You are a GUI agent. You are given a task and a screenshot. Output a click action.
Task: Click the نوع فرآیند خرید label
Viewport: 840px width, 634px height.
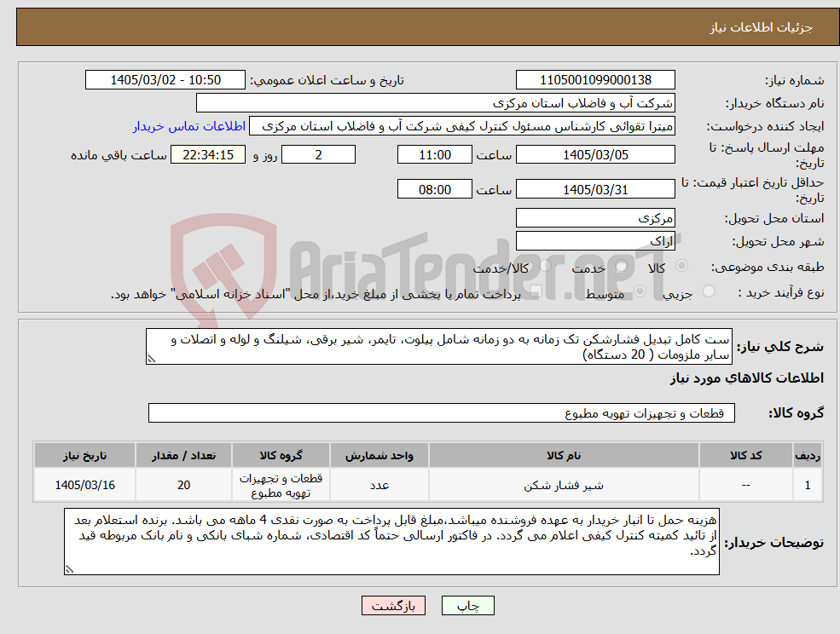click(781, 292)
